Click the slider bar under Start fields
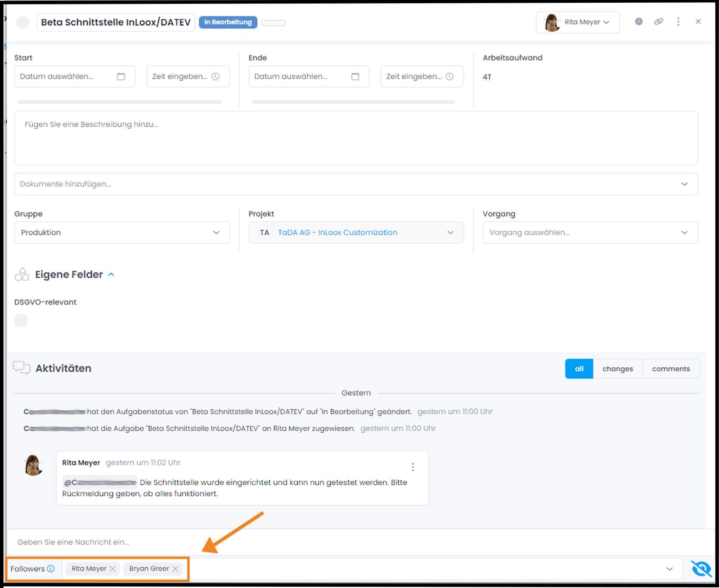The height and width of the screenshot is (588, 719). tap(119, 102)
